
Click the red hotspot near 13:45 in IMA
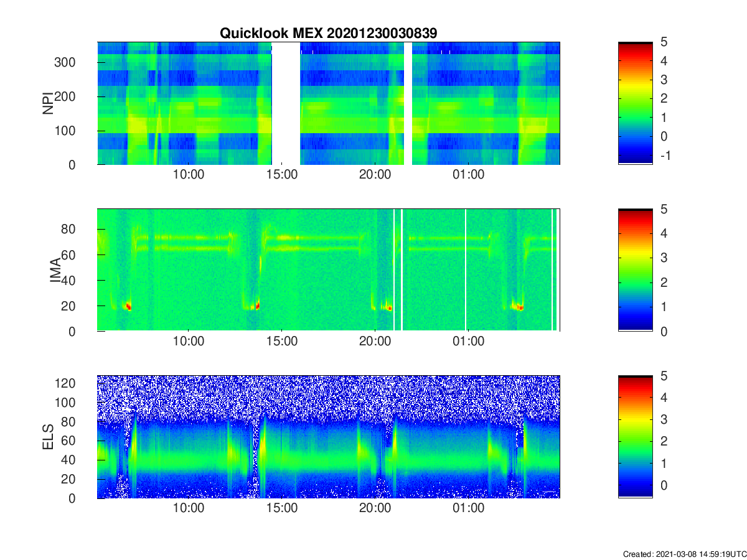(257, 306)
